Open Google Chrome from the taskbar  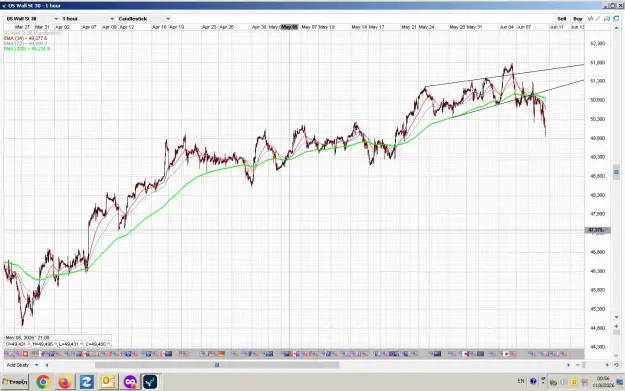pos(43,382)
